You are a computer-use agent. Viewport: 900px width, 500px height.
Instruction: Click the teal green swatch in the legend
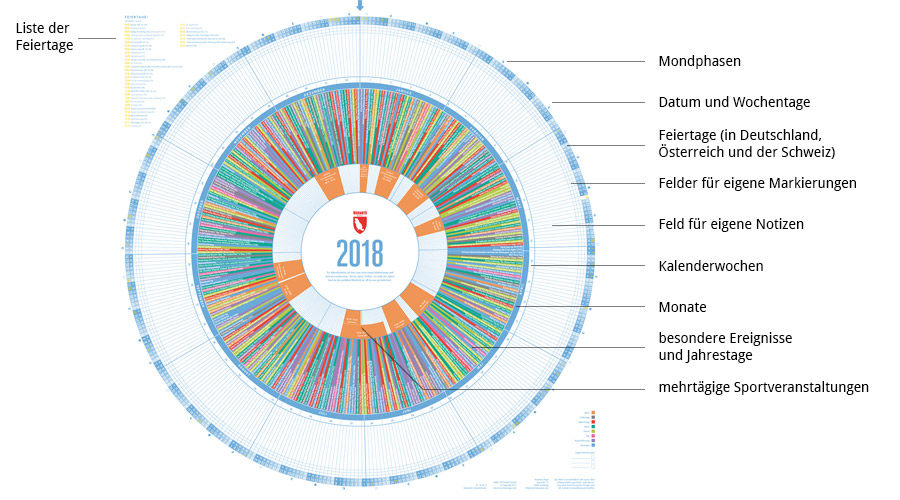coord(593,427)
